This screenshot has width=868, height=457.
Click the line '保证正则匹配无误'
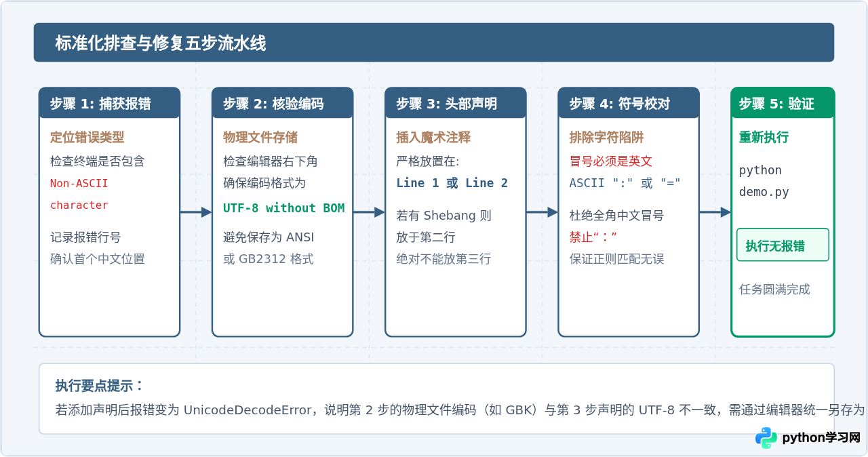coord(616,259)
